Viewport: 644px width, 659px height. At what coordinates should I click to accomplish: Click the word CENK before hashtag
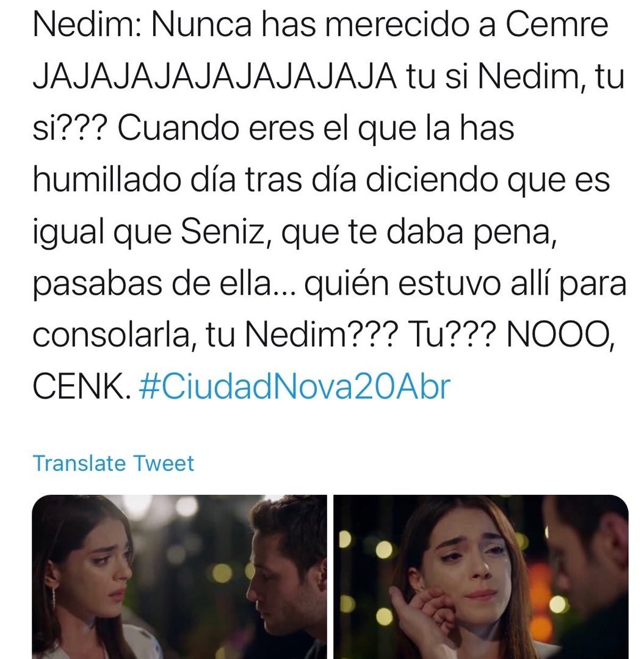[79, 387]
